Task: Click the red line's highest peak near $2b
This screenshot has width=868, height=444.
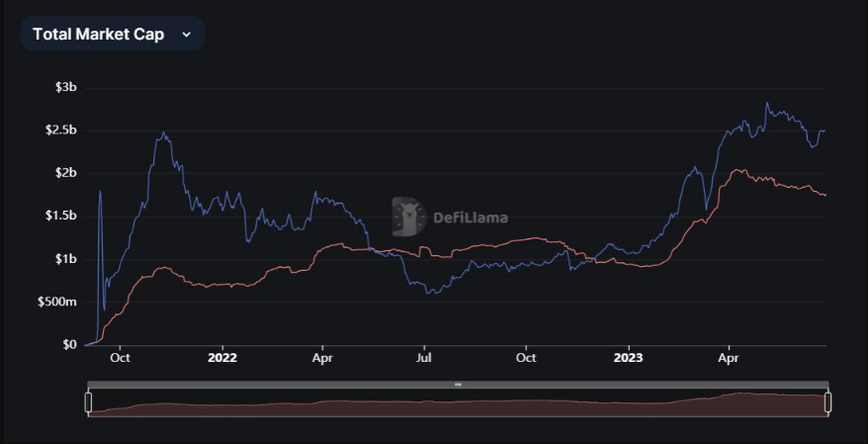Action: [x=737, y=170]
